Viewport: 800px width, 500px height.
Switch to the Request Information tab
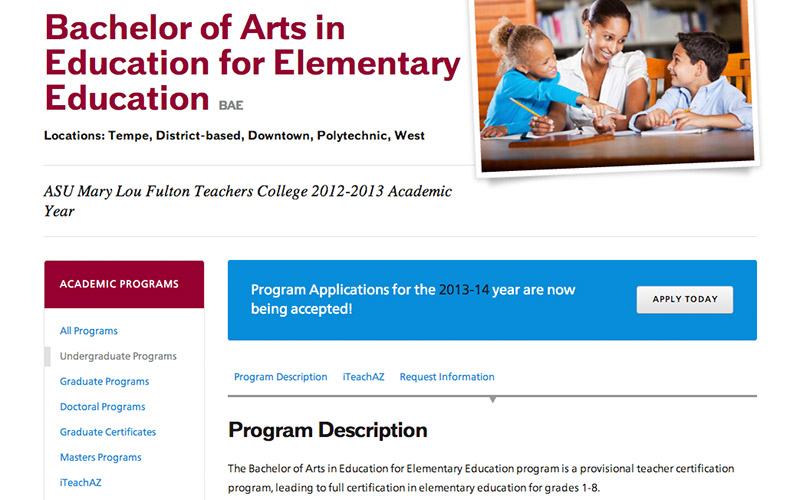pyautogui.click(x=447, y=377)
